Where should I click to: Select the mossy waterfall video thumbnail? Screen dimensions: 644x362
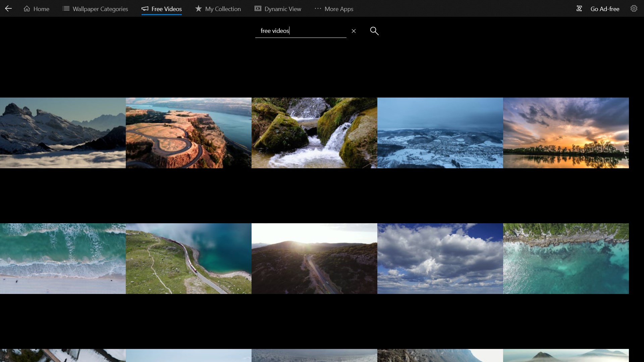pyautogui.click(x=314, y=133)
